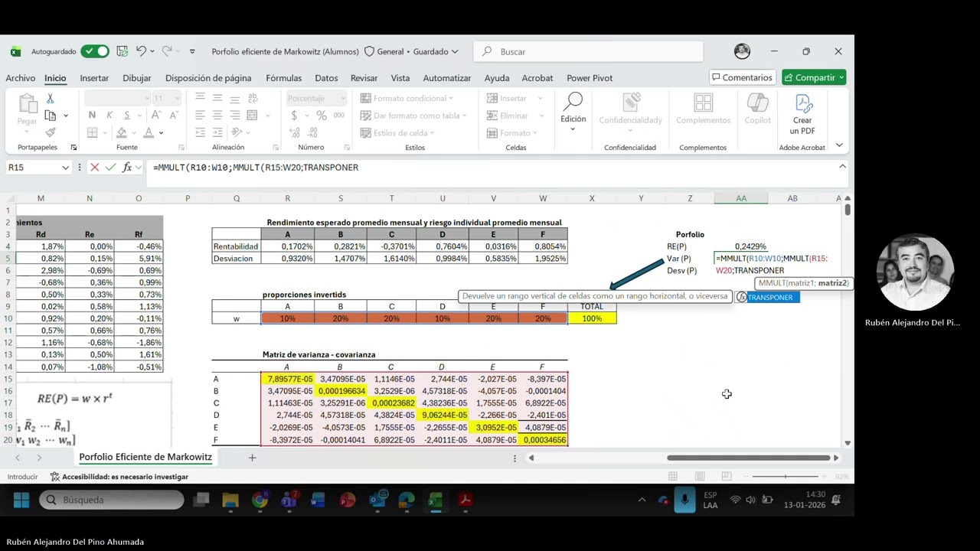980x551 pixels.
Task: Click the Save icon in title bar
Action: [x=122, y=51]
